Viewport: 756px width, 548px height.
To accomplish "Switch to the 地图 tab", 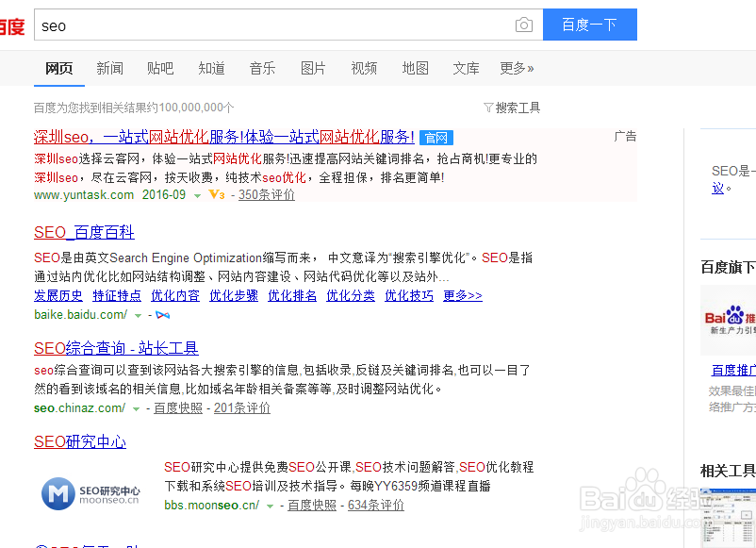I will pyautogui.click(x=415, y=69).
